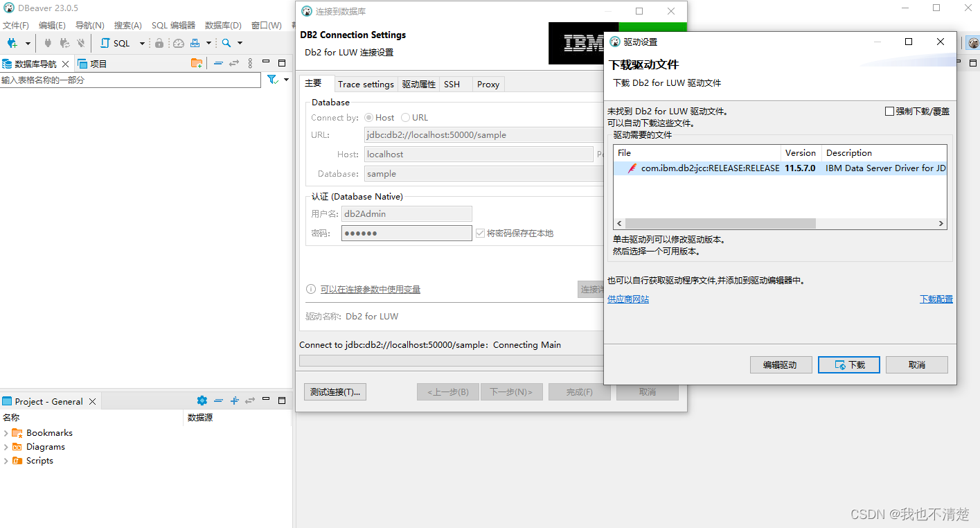Click the magnifier search icon in toolbar
The width and height of the screenshot is (980, 528).
[226, 43]
